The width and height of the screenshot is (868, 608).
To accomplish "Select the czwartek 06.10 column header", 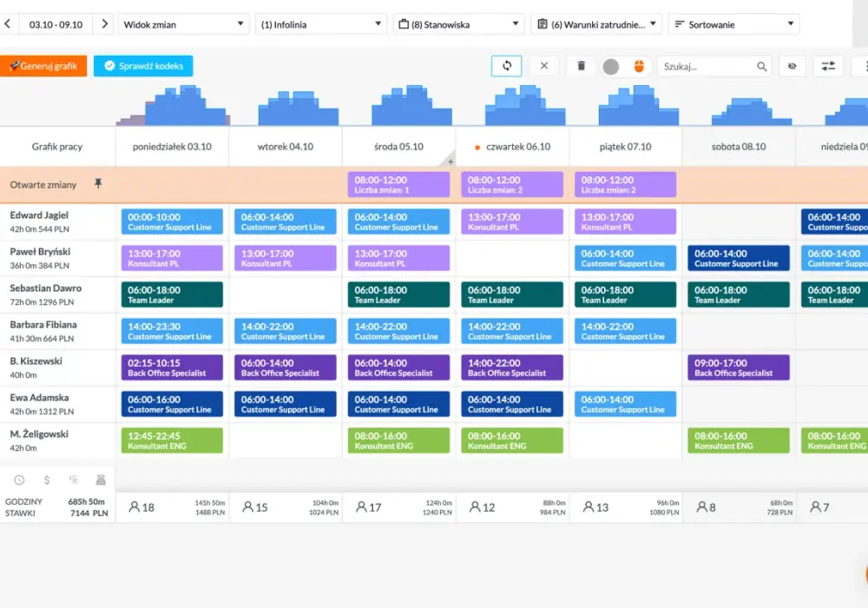I will pyautogui.click(x=512, y=147).
